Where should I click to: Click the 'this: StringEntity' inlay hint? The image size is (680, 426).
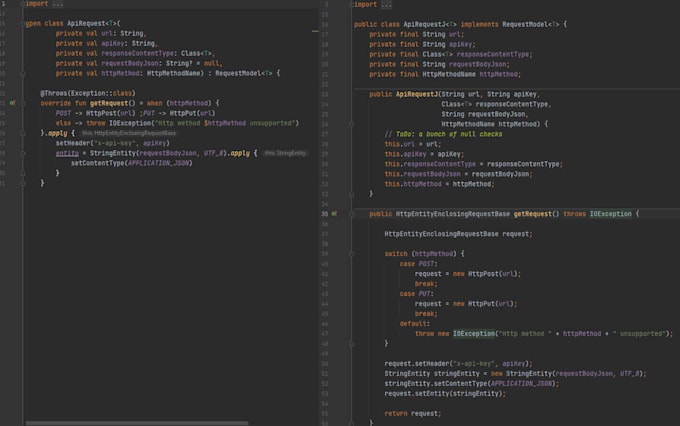pos(285,153)
